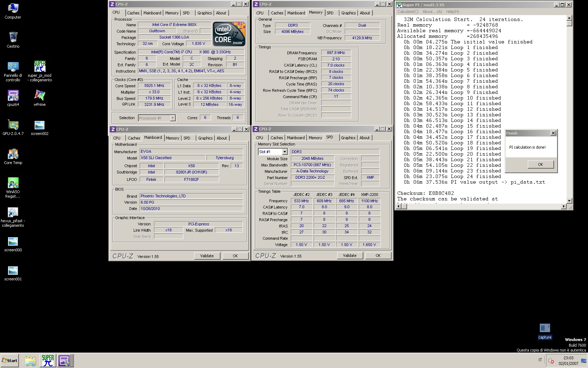Launch cpuz64 desktop icon
Screen dimensions: 588x368
tap(13, 98)
